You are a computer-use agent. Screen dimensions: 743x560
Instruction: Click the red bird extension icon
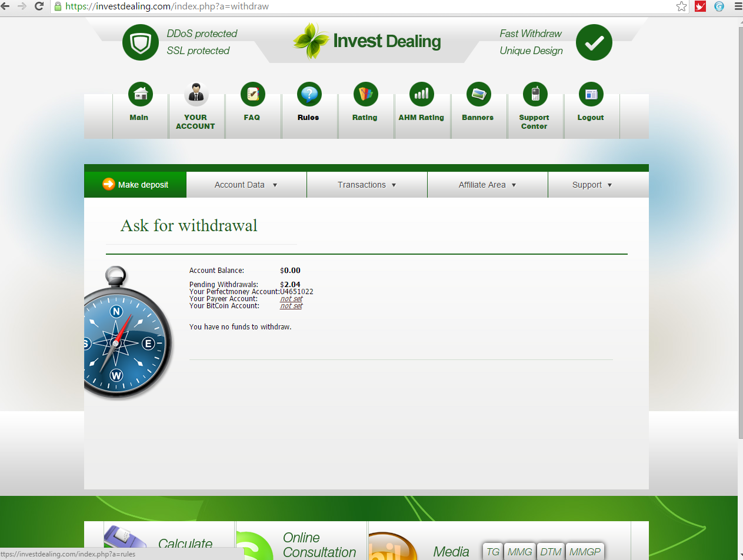(700, 6)
